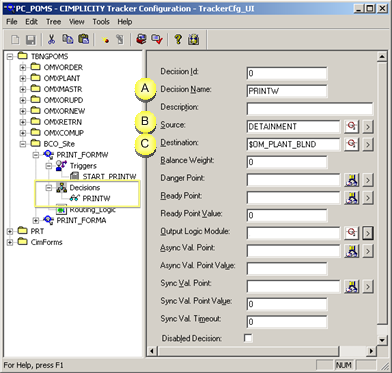Click horizontal scrollbar right arrow

371,351
